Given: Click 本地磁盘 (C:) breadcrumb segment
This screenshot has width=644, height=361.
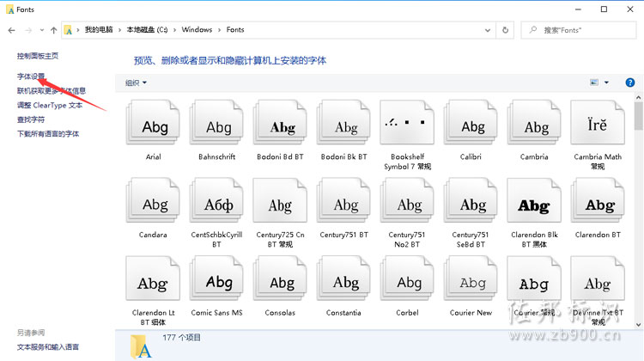Looking at the screenshot, I should coord(148,30).
